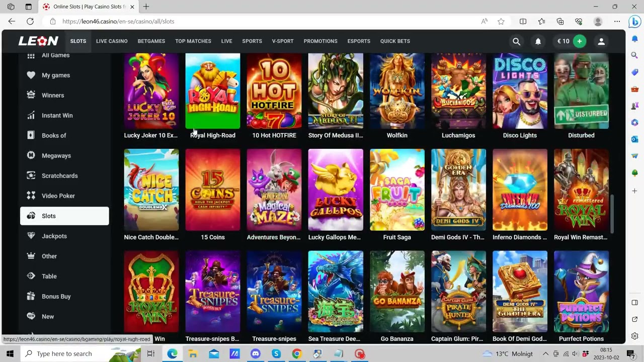This screenshot has width=644, height=362.
Task: Go to TOP MATCHES tab
Action: click(x=193, y=41)
